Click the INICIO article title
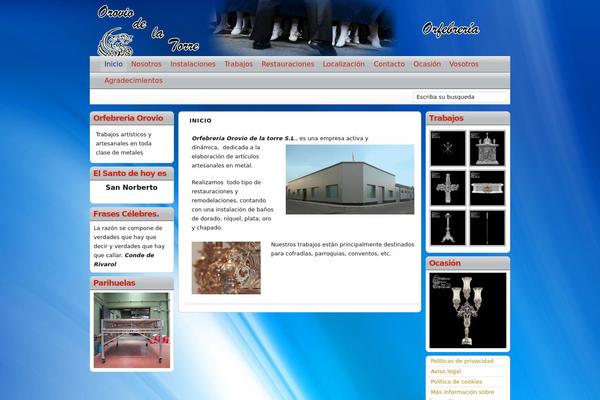The height and width of the screenshot is (400, 600). point(201,121)
